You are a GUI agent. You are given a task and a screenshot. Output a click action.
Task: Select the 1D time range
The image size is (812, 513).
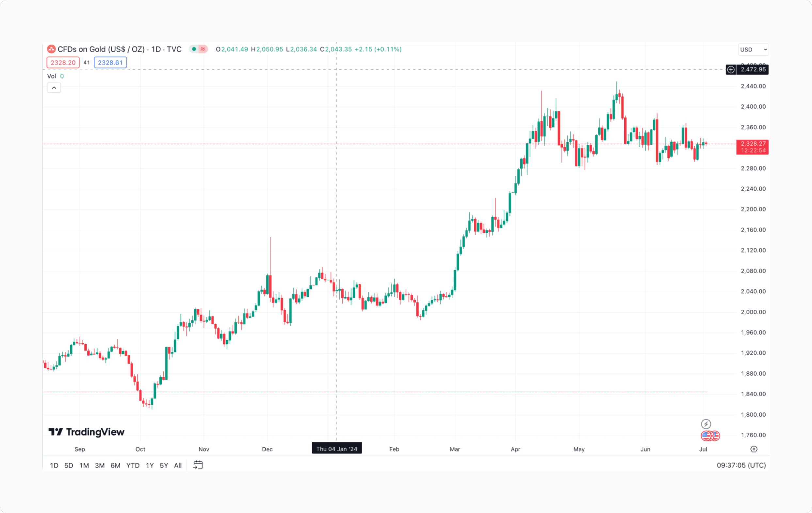54,465
